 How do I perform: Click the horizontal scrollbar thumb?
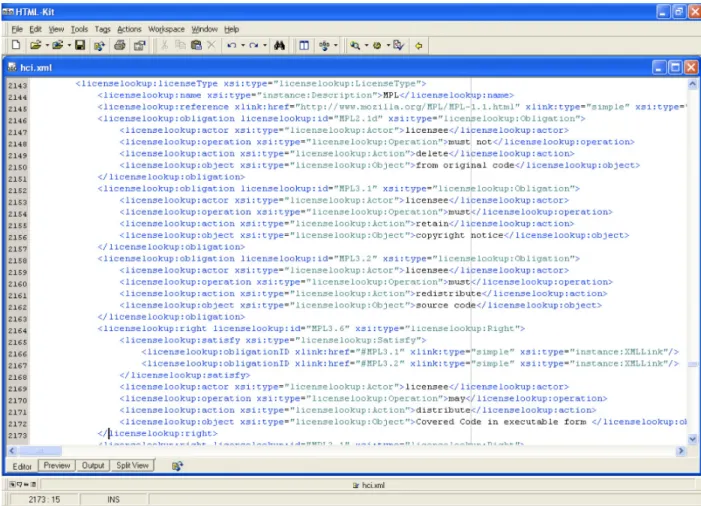click(40, 451)
